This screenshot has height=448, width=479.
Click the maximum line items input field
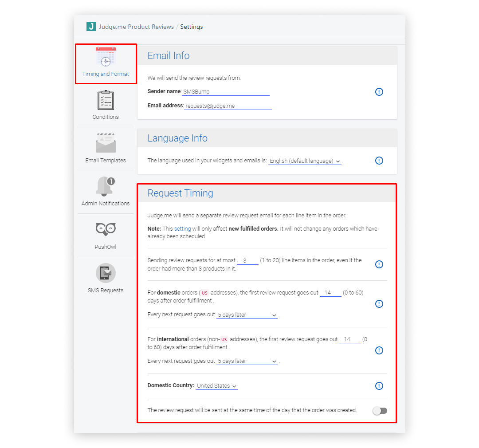click(x=248, y=261)
